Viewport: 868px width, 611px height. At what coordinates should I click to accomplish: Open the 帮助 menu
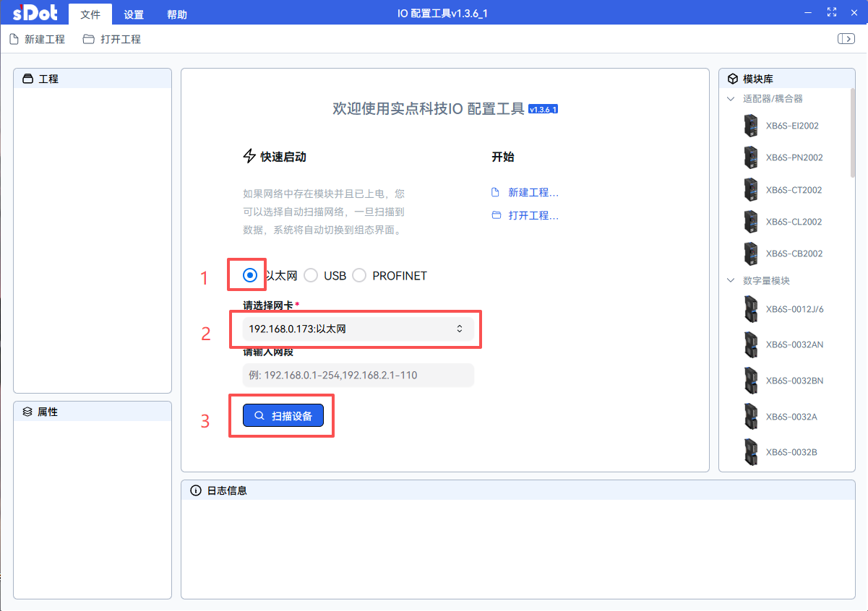pos(177,14)
